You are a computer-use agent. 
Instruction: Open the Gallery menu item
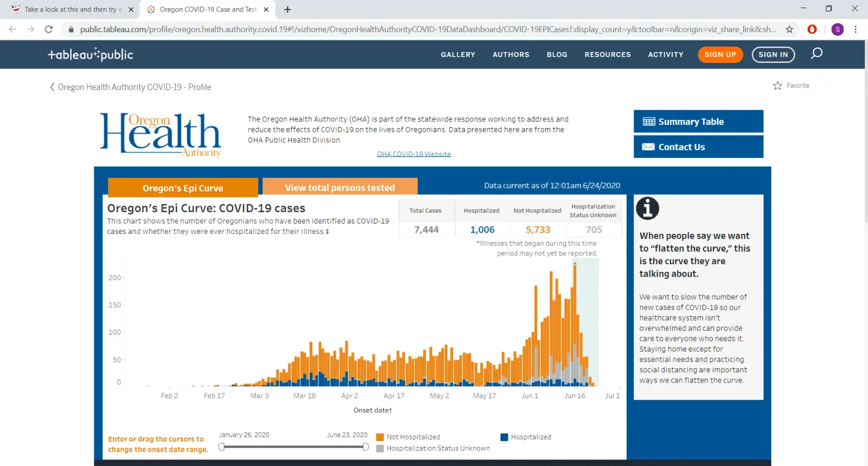[x=458, y=55]
